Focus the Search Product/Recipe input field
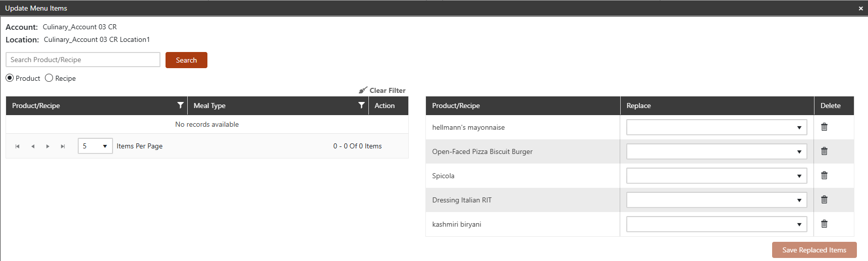The width and height of the screenshot is (868, 261). coord(83,60)
